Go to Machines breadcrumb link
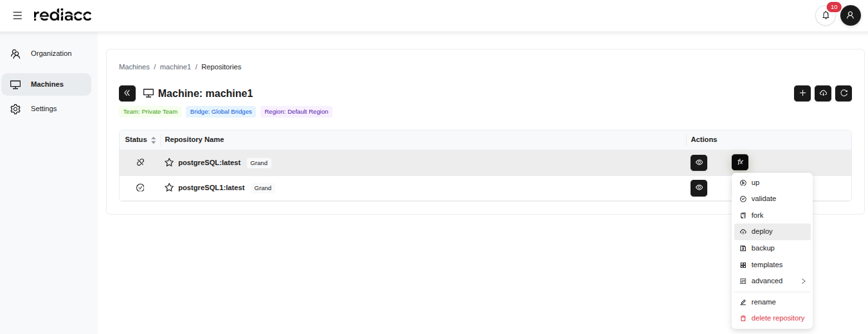The height and width of the screenshot is (334, 868). pos(134,67)
